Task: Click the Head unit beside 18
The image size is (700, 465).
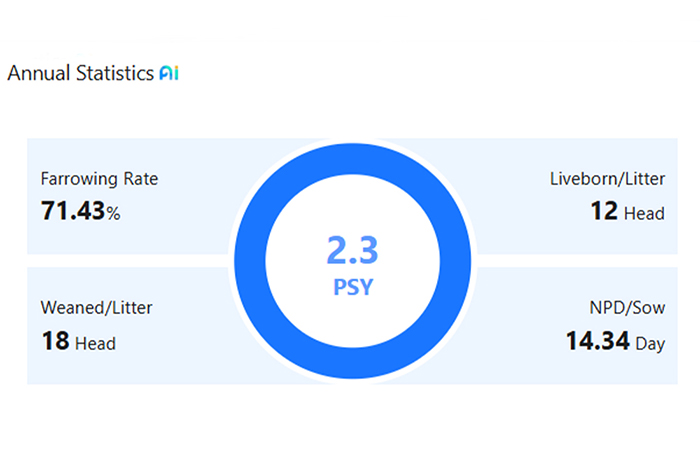Action: [x=96, y=344]
